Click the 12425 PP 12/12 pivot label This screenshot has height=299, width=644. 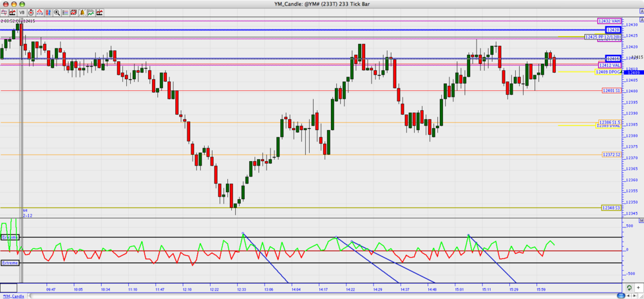pyautogui.click(x=603, y=37)
